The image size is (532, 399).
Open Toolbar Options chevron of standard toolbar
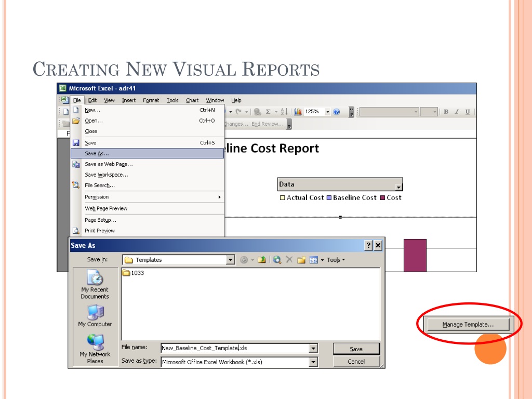click(352, 112)
